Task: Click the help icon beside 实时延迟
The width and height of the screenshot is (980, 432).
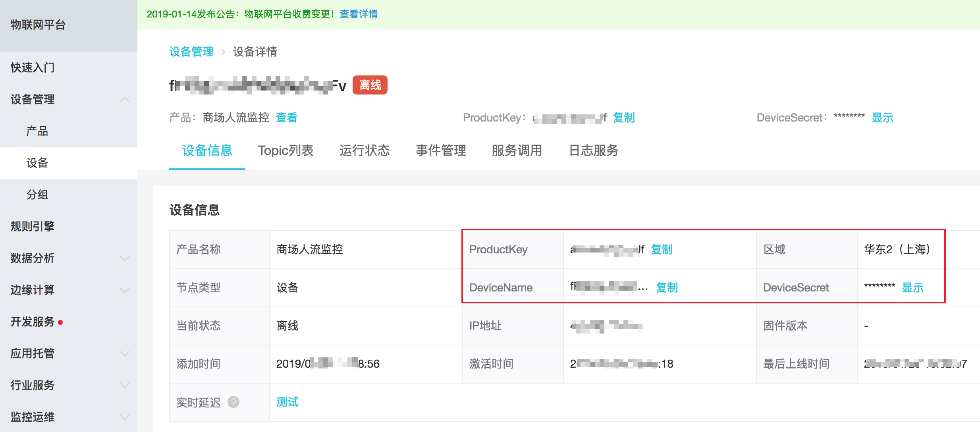Action: pos(233,402)
